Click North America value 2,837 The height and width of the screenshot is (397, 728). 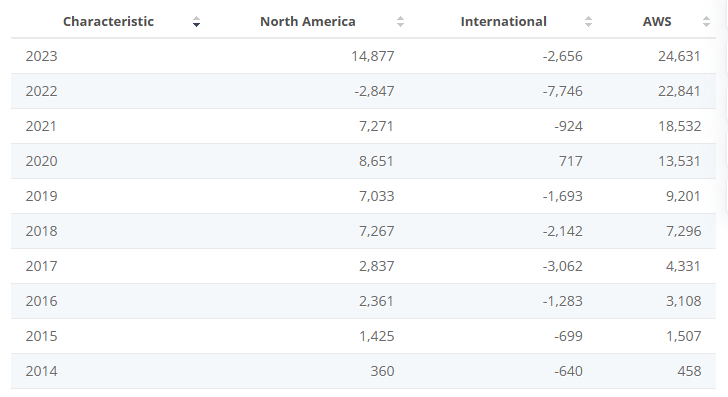pos(377,266)
